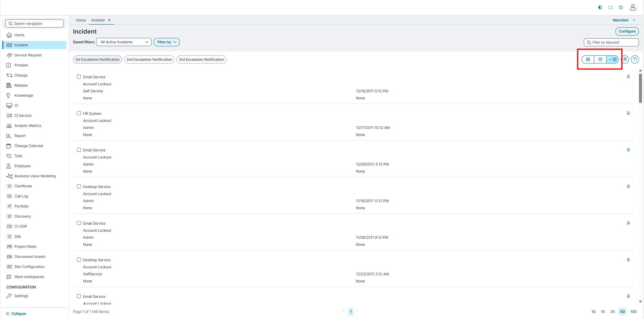Expand the Filter by dropdown
644x319 pixels.
tap(166, 42)
